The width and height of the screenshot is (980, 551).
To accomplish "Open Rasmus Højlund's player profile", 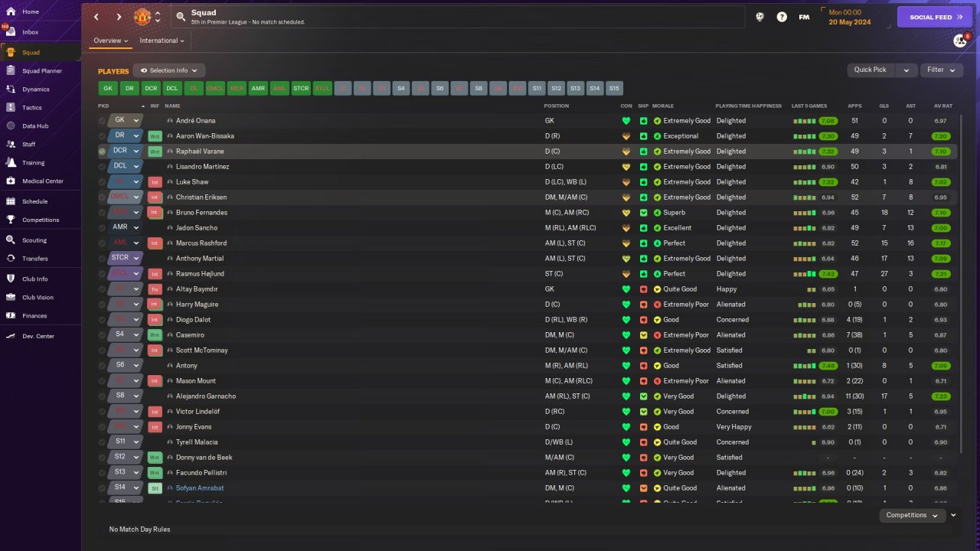I will click(201, 274).
